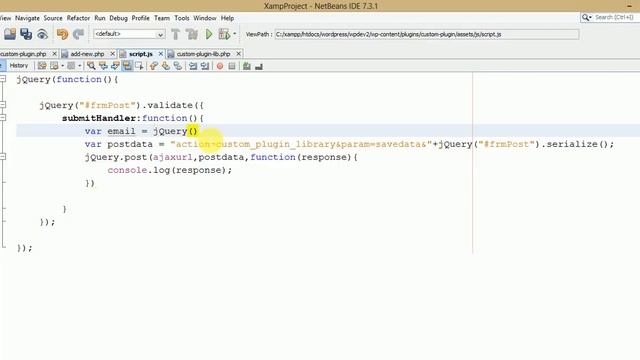Viewport: 640px width, 360px height.
Task: Click the eye-shaped icon in main toolbar
Action: [42, 35]
